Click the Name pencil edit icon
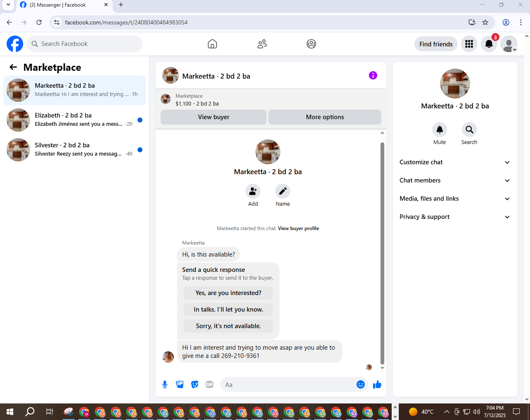The image size is (530, 420). coord(283,191)
